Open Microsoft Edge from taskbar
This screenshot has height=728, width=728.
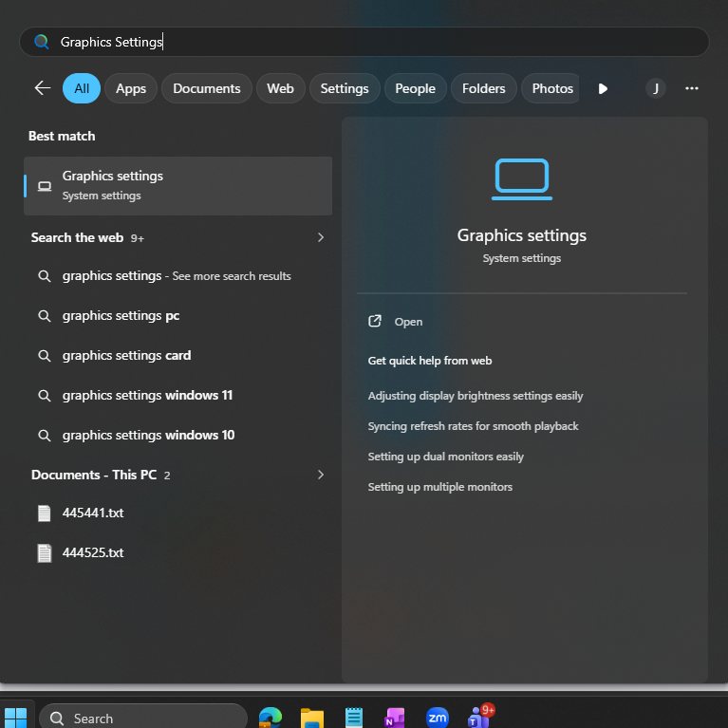point(271,718)
